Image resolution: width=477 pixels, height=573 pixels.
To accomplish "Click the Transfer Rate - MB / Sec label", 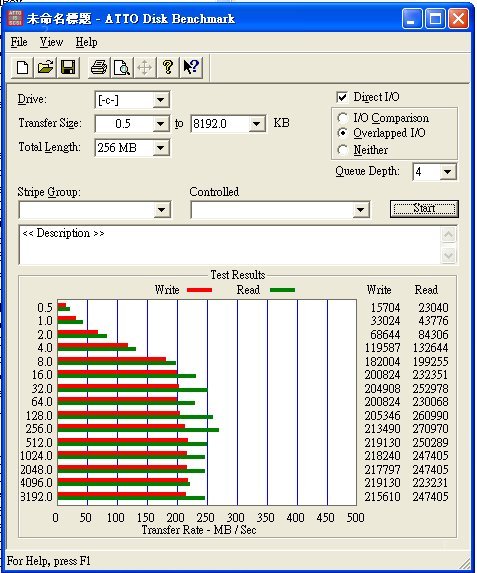I will point(199,530).
